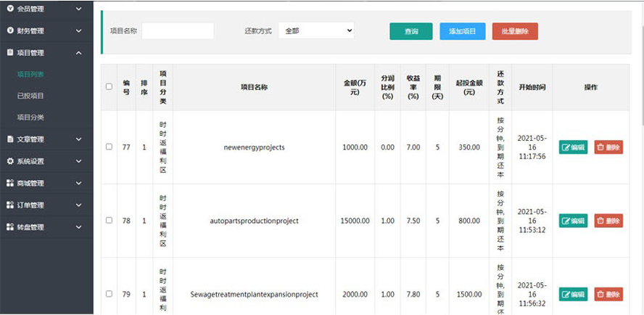Edit the Sewagetreatmentplantexpansionproject row

574,295
